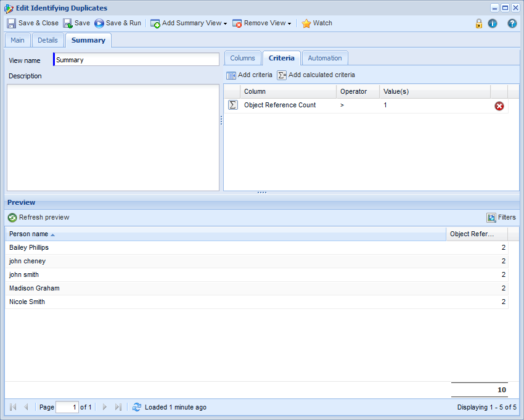Switch to the Main tab

(17, 40)
